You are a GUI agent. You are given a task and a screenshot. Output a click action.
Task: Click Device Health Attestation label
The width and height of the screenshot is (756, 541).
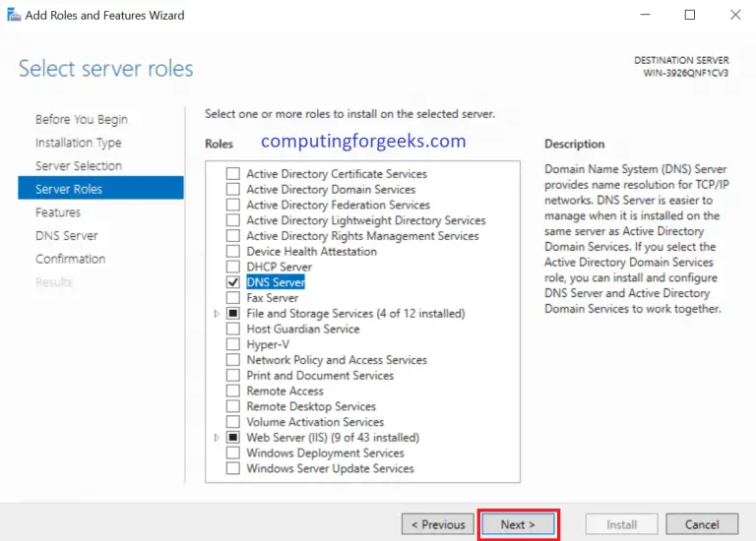pos(311,251)
